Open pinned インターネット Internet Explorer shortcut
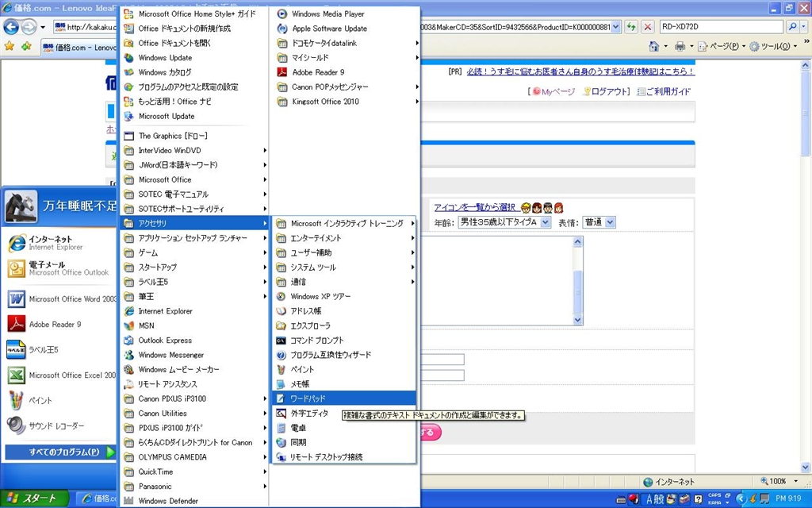The height and width of the screenshot is (508, 812). tap(61, 243)
